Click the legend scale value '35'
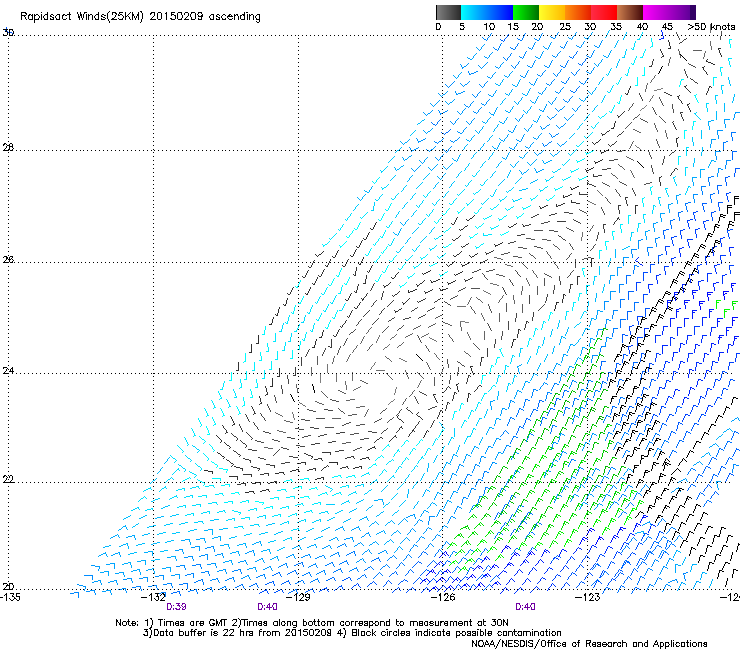Viewport: 740px width, 650px height. pos(616,27)
